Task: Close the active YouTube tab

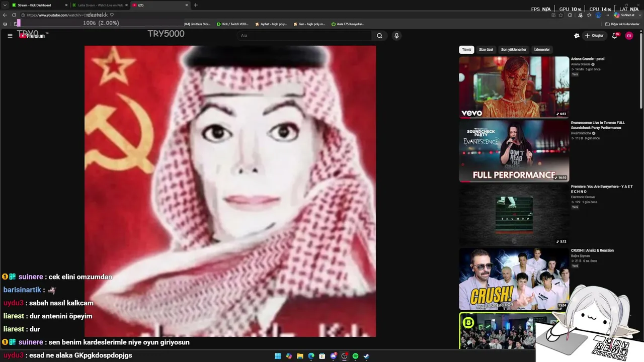Action: click(187, 5)
